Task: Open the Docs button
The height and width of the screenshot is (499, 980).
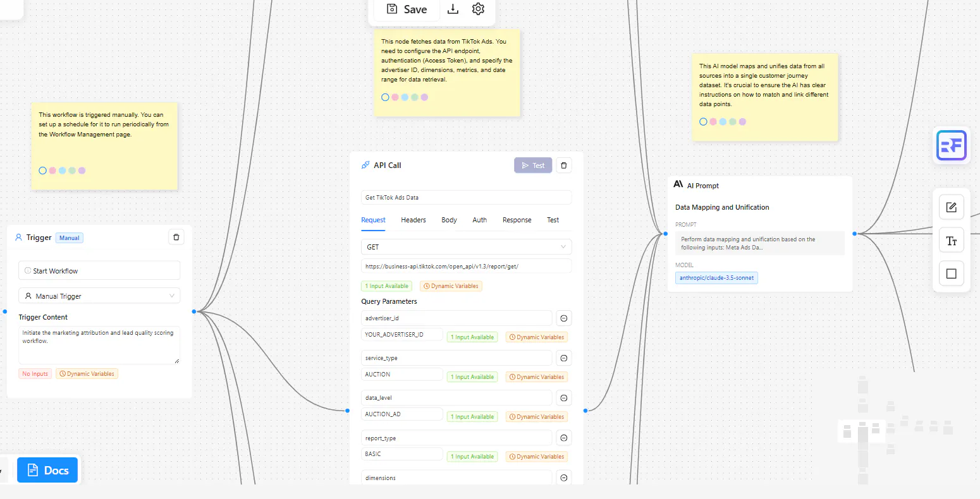Action: point(47,470)
